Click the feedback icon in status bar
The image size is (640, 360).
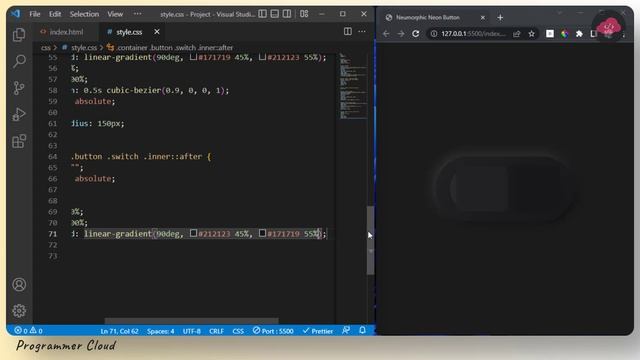346,330
